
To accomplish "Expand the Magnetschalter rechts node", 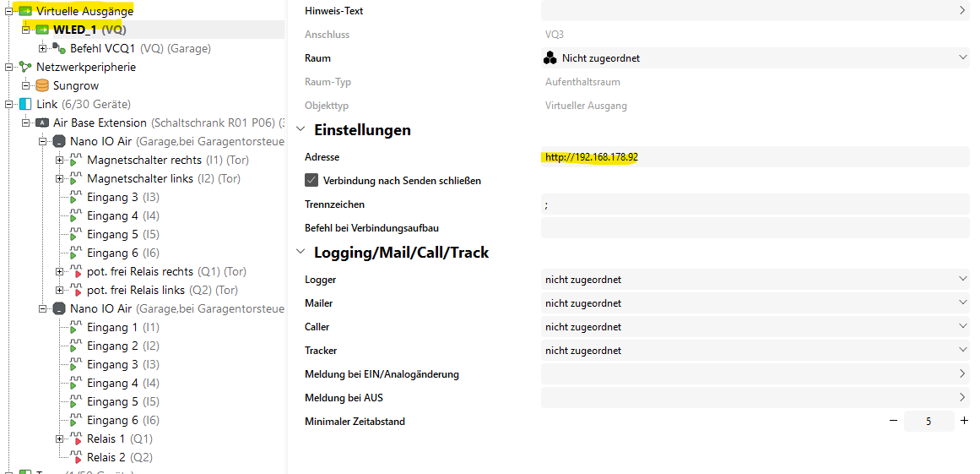I will tap(59, 160).
